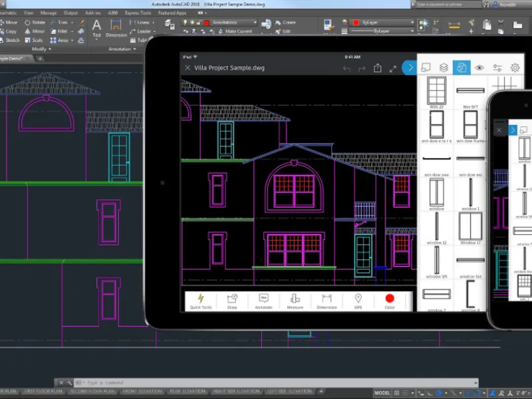Viewport: 532px width, 399px height.
Task: Tap the views layout icon on the iPad panel
Action: click(426, 68)
